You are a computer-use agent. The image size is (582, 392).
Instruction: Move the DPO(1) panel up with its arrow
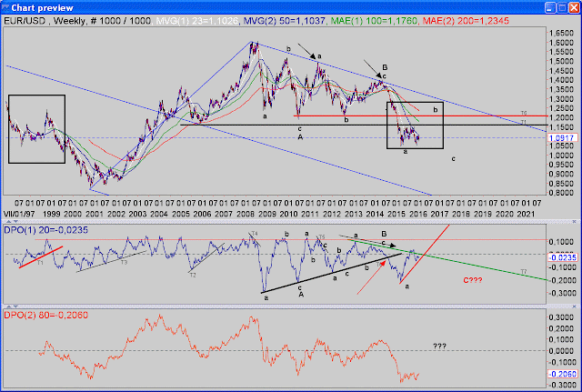10,221
